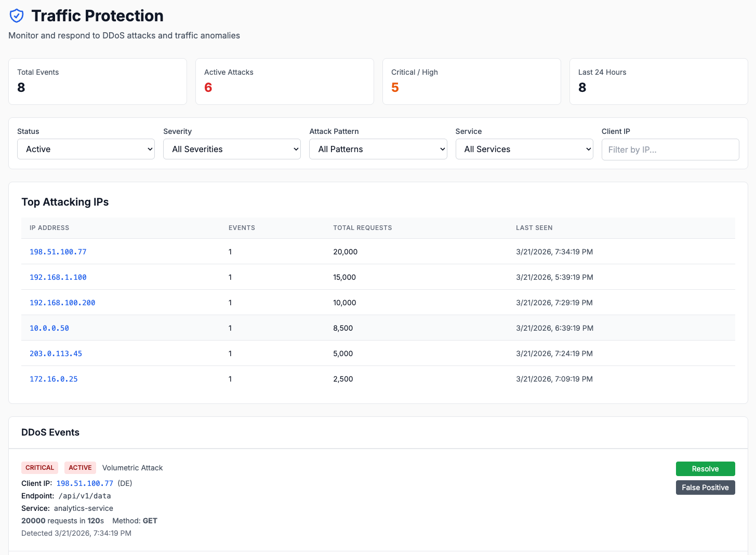The width and height of the screenshot is (756, 555).
Task: Click the ACTIVE status badge
Action: [80, 467]
